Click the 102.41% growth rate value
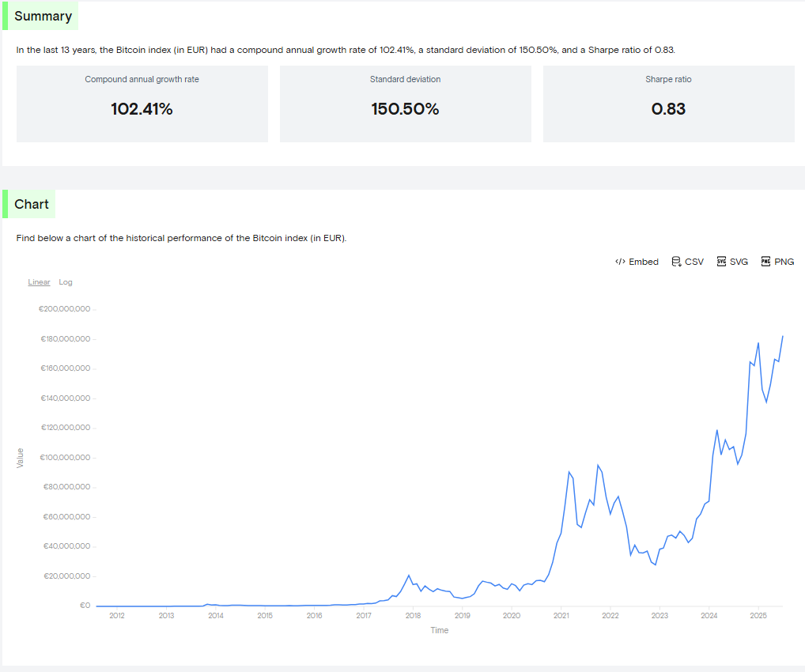 tap(142, 109)
